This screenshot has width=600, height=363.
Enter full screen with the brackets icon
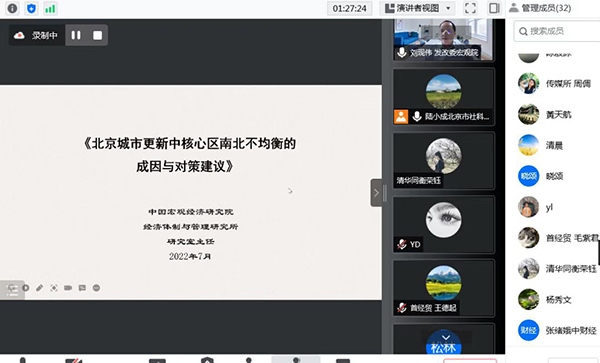click(x=470, y=8)
